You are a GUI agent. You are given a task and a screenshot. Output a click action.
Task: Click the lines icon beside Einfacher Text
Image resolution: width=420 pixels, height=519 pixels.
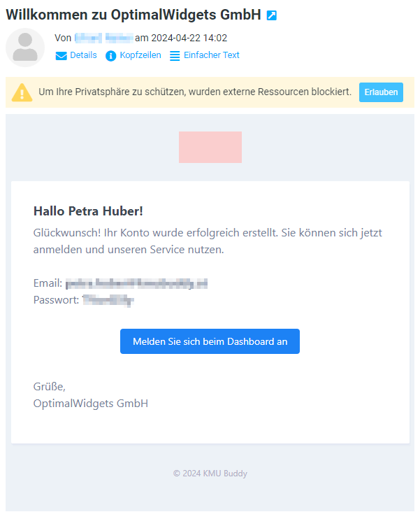175,56
